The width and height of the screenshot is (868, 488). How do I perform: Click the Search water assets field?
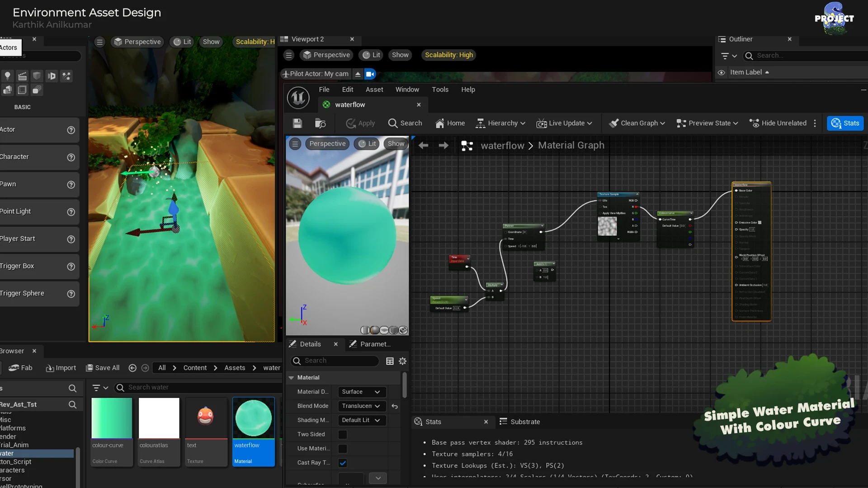click(199, 387)
